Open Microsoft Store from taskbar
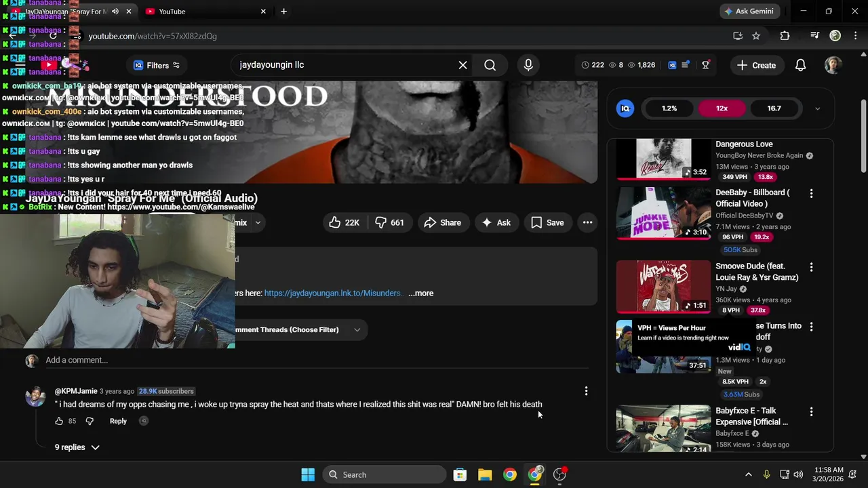This screenshot has height=488, width=868. tap(460, 474)
